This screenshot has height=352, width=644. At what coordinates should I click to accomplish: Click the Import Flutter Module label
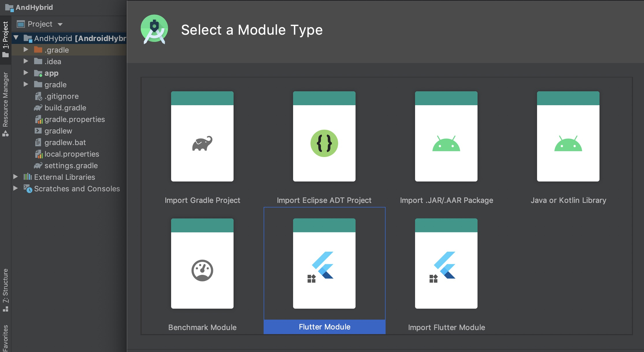click(x=447, y=327)
